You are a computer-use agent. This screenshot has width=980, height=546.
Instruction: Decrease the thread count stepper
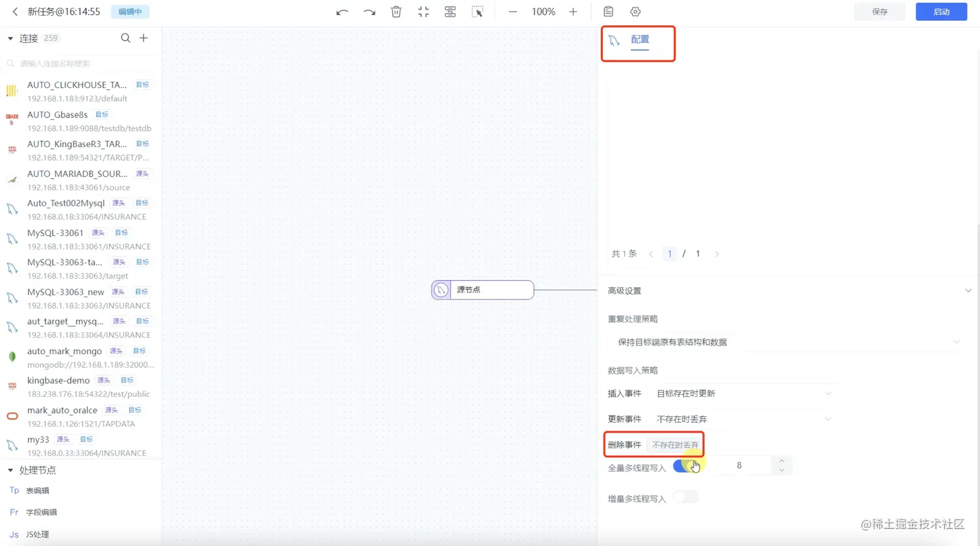(x=782, y=470)
